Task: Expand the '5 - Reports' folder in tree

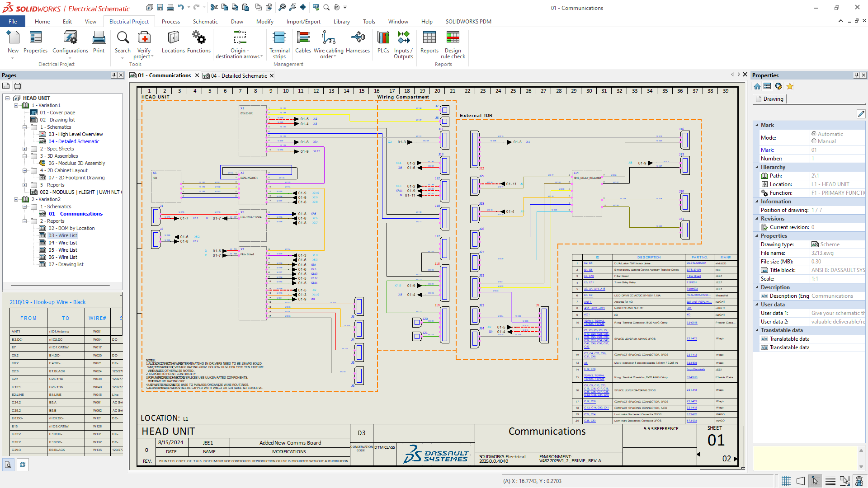Action: coord(26,185)
